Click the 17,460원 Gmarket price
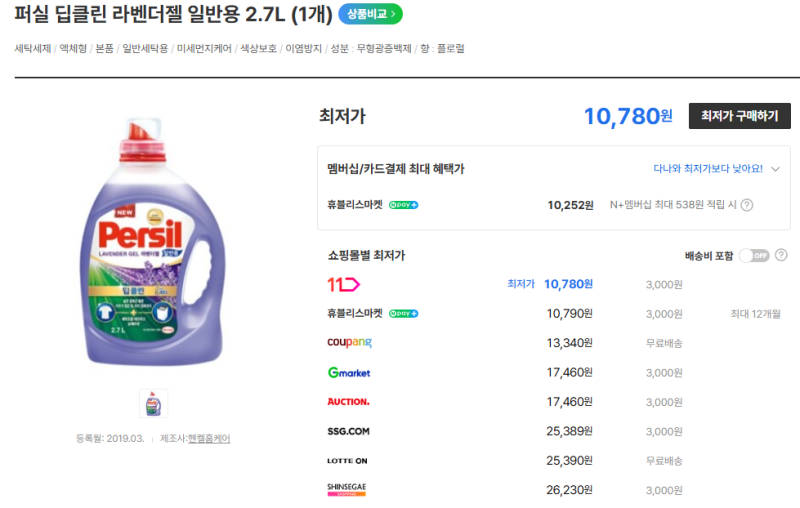Image resolution: width=800 pixels, height=508 pixels. tap(569, 373)
